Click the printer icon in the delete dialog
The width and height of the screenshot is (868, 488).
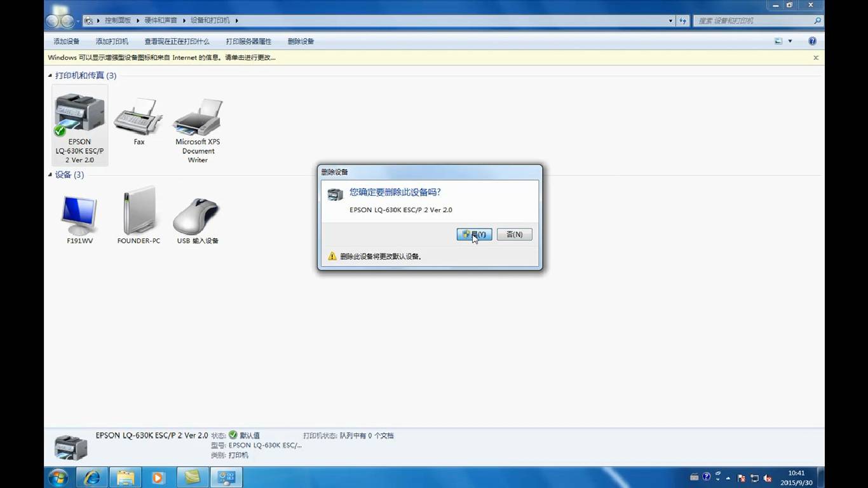point(335,194)
